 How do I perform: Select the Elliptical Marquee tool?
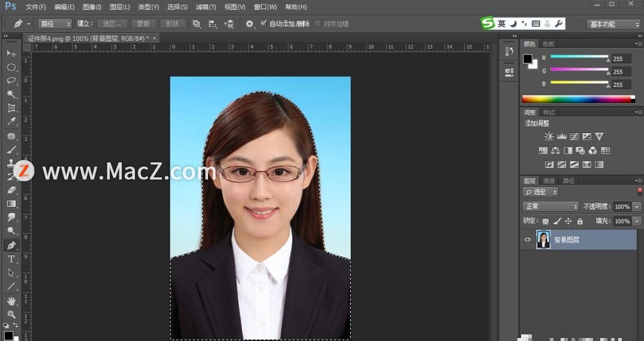pyautogui.click(x=11, y=67)
